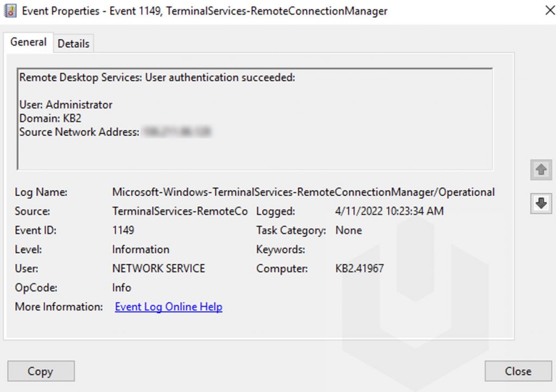Select the Details tab
The image size is (556, 392).
pos(73,43)
